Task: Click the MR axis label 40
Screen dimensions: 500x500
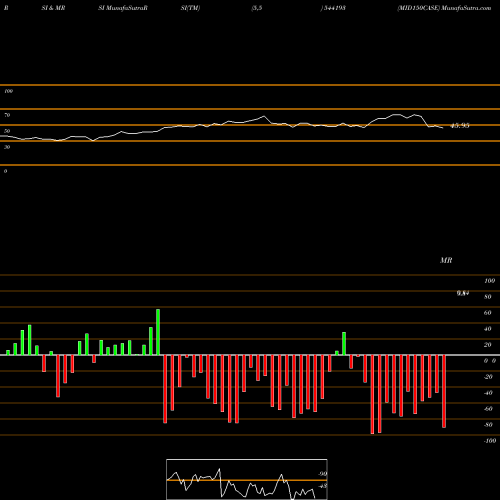Action: click(x=488, y=329)
